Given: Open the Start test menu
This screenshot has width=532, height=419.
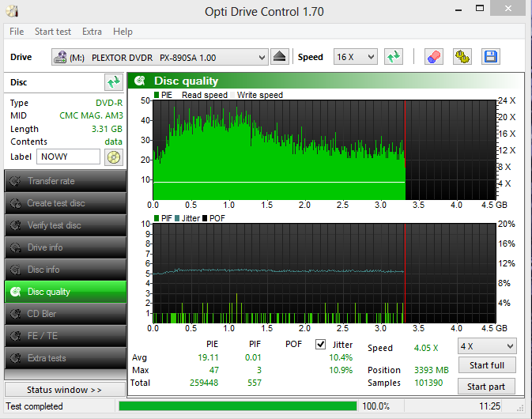Looking at the screenshot, I should [53, 32].
